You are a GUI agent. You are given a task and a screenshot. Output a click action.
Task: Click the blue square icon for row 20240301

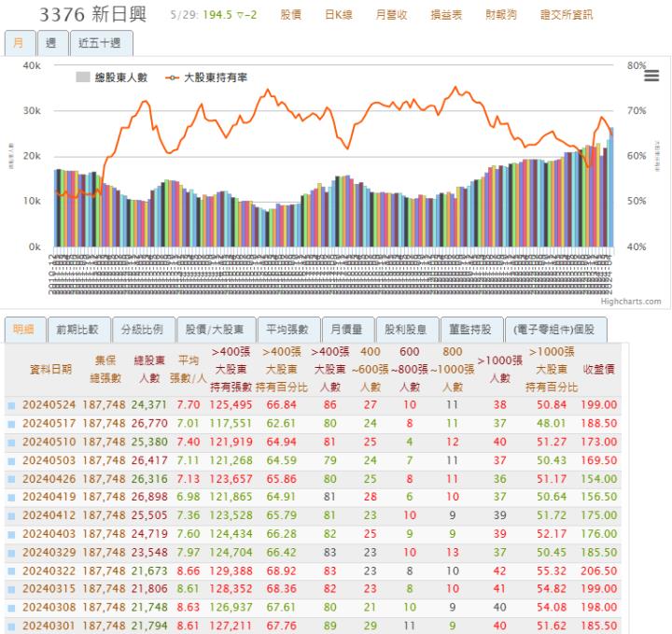[11, 627]
